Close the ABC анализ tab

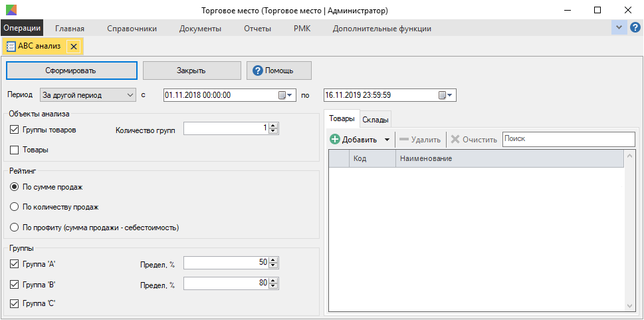click(74, 47)
